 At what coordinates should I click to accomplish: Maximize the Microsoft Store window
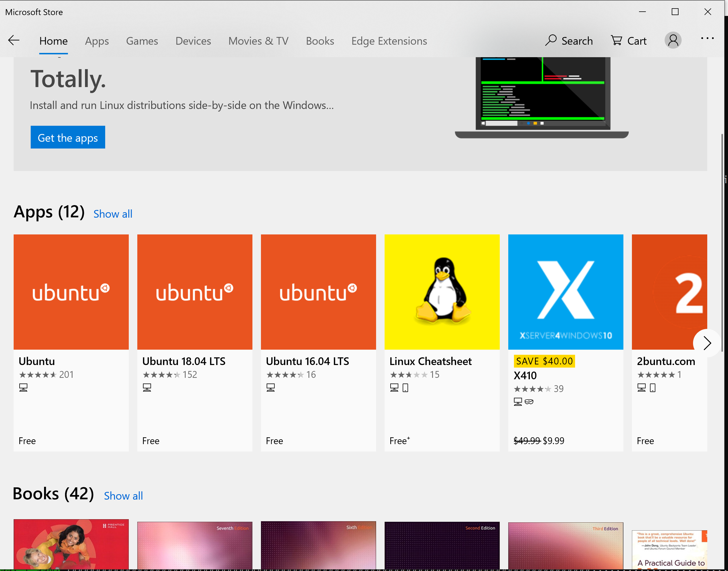pos(675,12)
